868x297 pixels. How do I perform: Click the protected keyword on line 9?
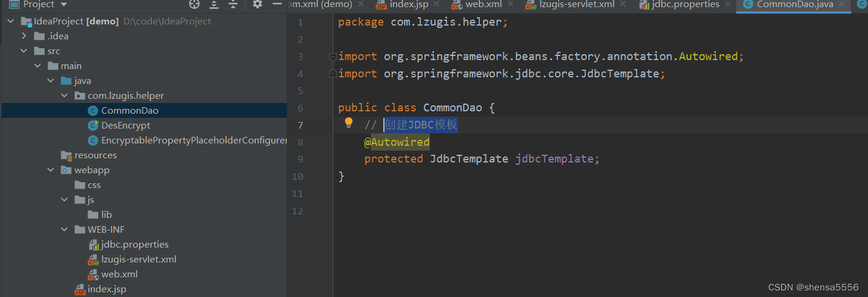[x=394, y=160]
